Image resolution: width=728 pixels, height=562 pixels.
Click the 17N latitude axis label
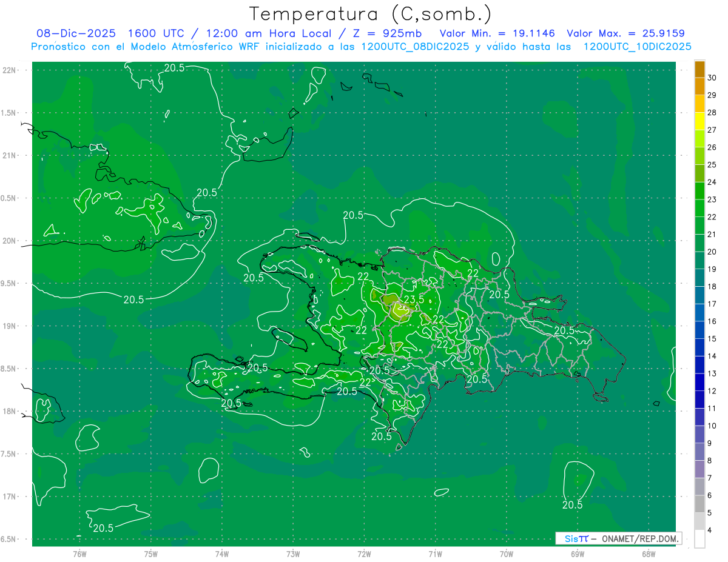coord(10,497)
